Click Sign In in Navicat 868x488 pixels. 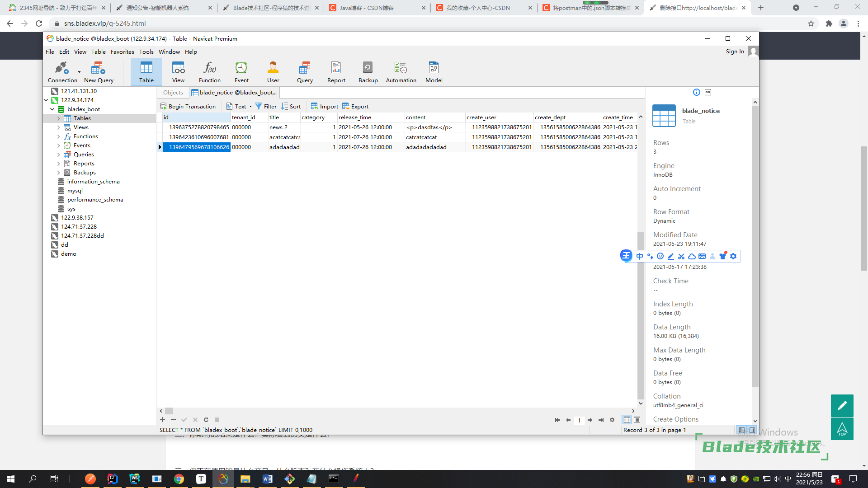[735, 52]
